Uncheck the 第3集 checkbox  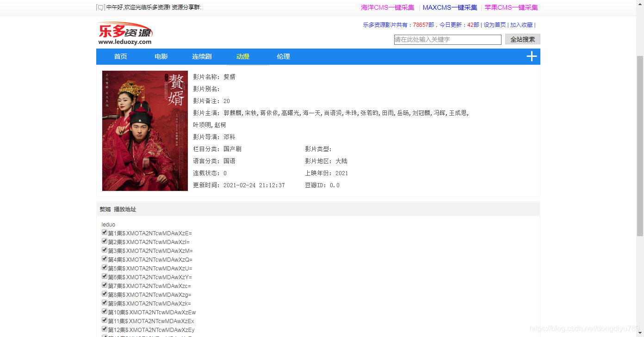tap(105, 250)
